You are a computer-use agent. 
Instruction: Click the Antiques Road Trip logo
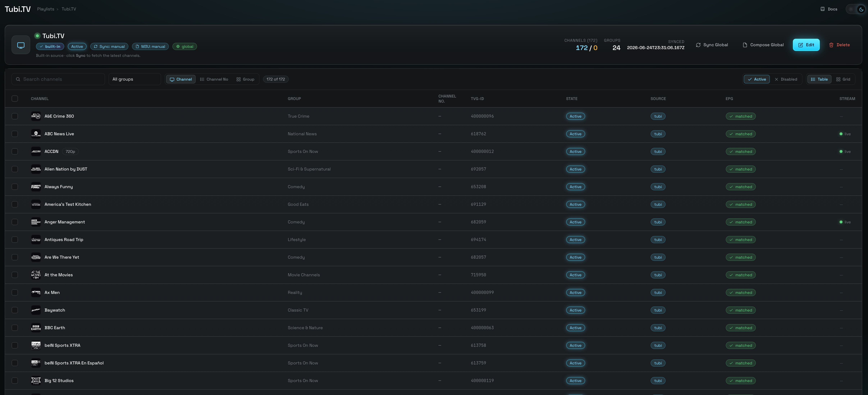(x=36, y=240)
